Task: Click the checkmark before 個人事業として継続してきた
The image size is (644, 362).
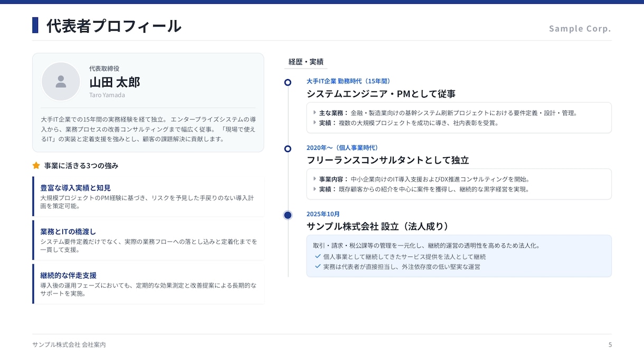Action: coord(318,256)
